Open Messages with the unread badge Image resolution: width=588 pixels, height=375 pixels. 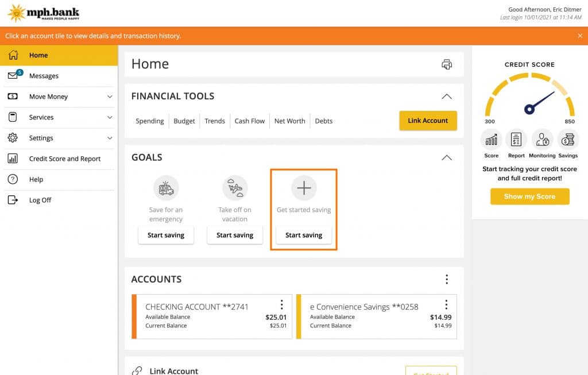click(x=44, y=75)
